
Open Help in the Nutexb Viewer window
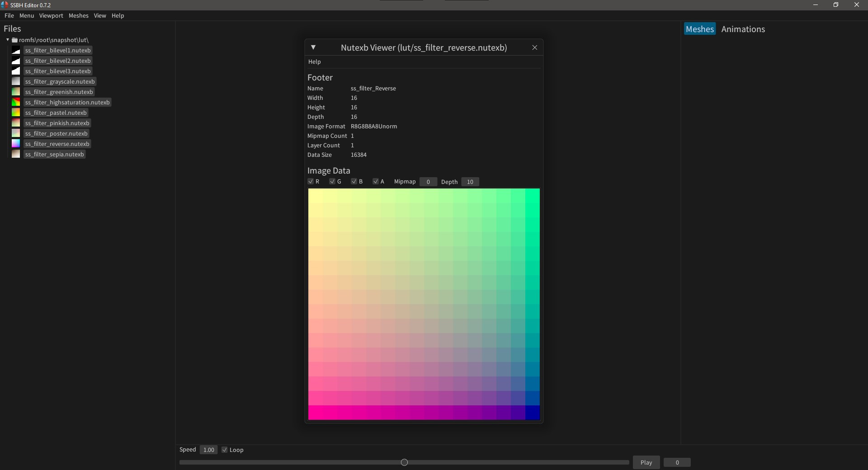tap(314, 61)
